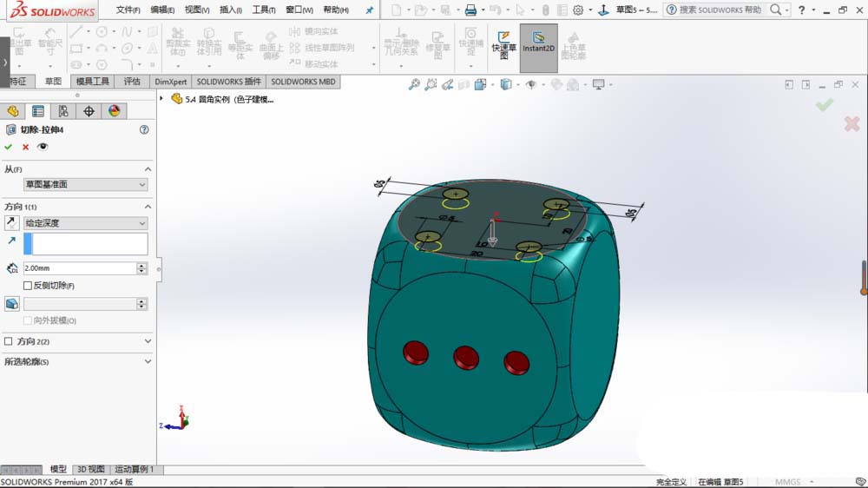The image size is (868, 488).
Task: Open the 视图(V) menu
Action: pyautogui.click(x=196, y=10)
